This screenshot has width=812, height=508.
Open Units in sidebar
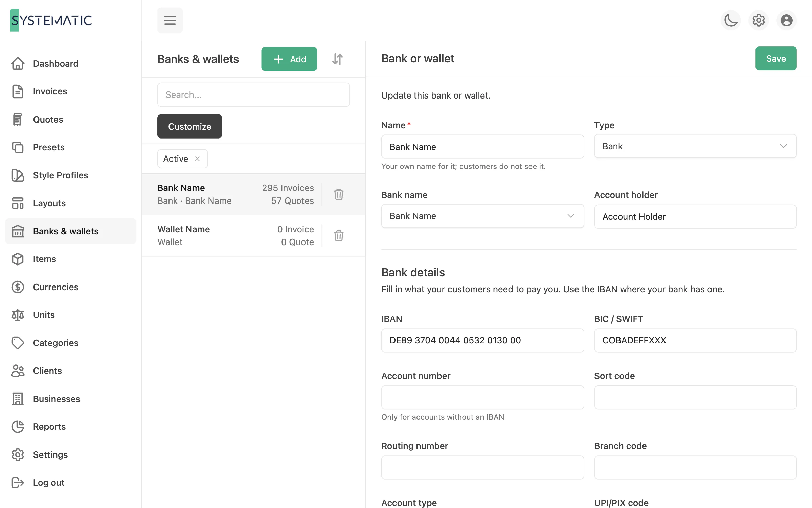click(70, 315)
